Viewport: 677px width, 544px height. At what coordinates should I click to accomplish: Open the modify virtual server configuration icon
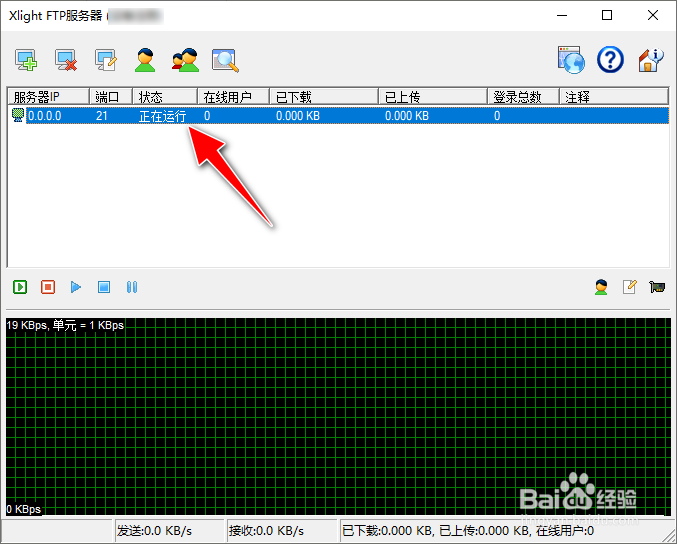pos(106,60)
